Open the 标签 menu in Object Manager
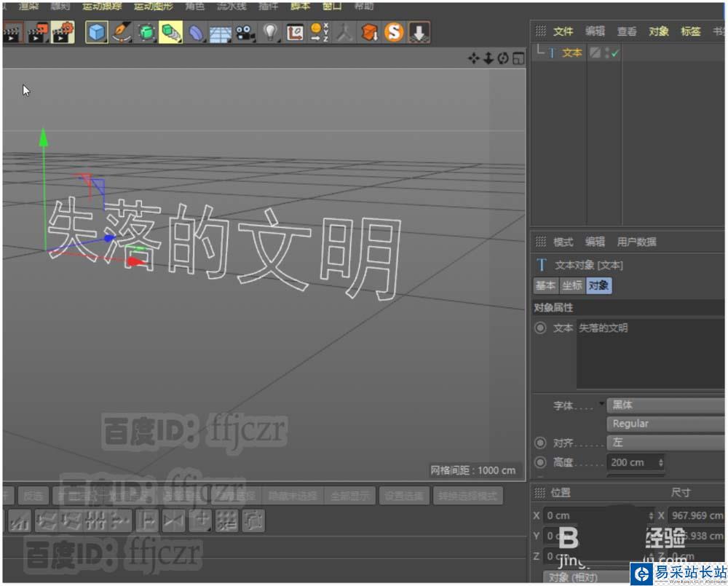This screenshot has width=728, height=586. [x=690, y=31]
